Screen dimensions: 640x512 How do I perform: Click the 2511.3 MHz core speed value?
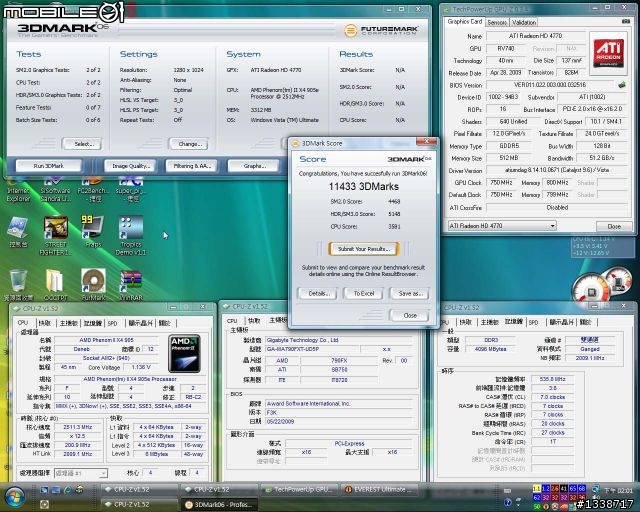point(78,427)
